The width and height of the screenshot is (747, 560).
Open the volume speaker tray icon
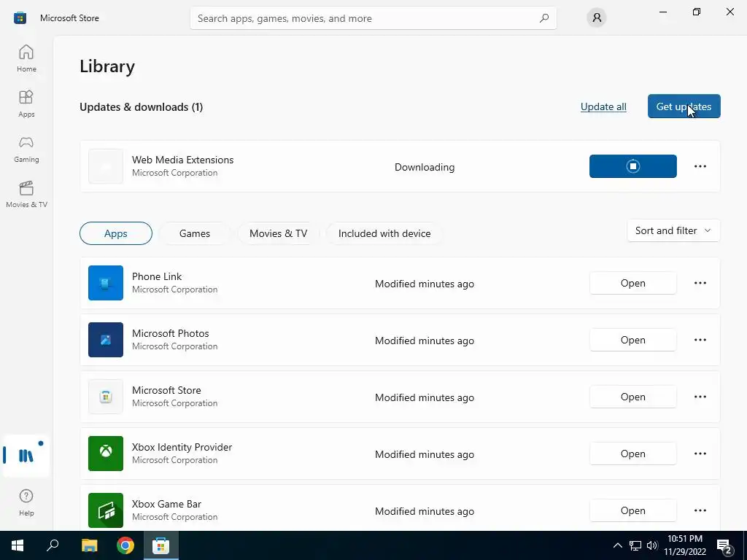[652, 545]
